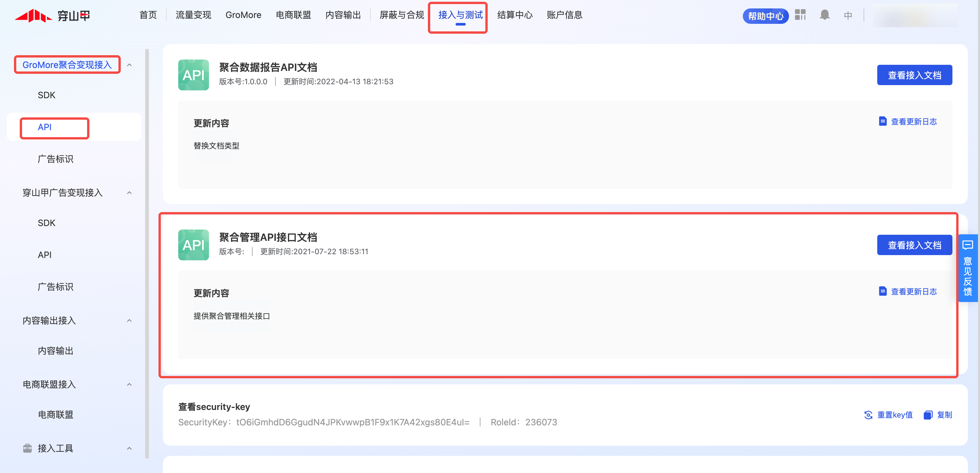Viewport: 980px width, 473px height.
Task: Click the 内容输出接入 heading
Action: click(x=49, y=321)
